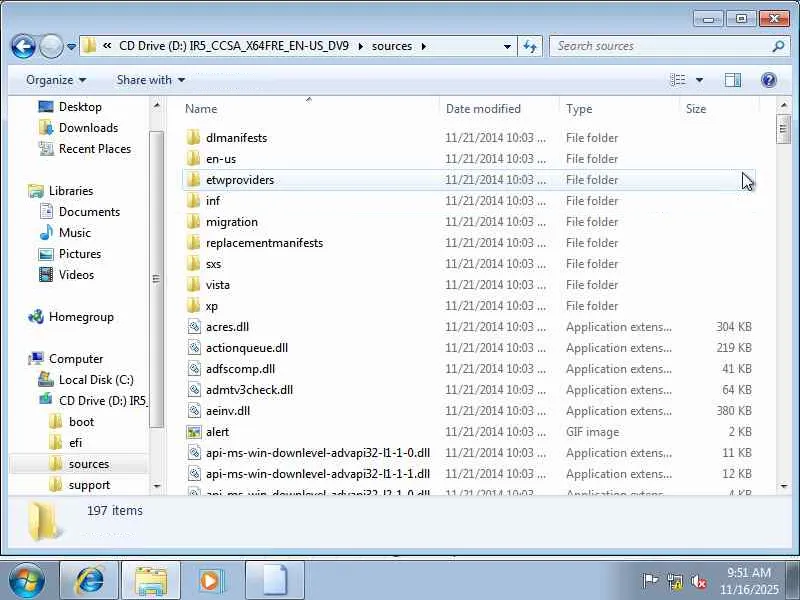This screenshot has height=600, width=800.
Task: Open the More view options dropdown arrow
Action: (699, 80)
